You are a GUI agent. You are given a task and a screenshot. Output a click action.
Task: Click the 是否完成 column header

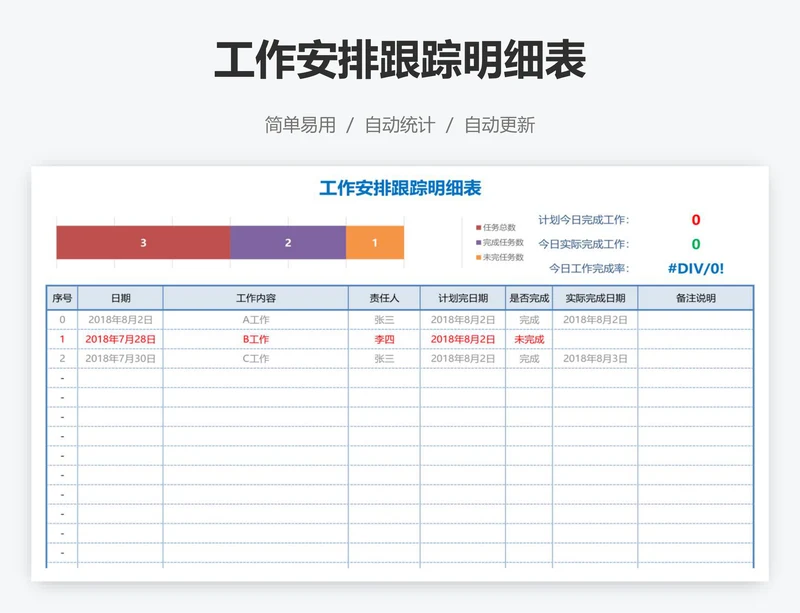click(529, 298)
